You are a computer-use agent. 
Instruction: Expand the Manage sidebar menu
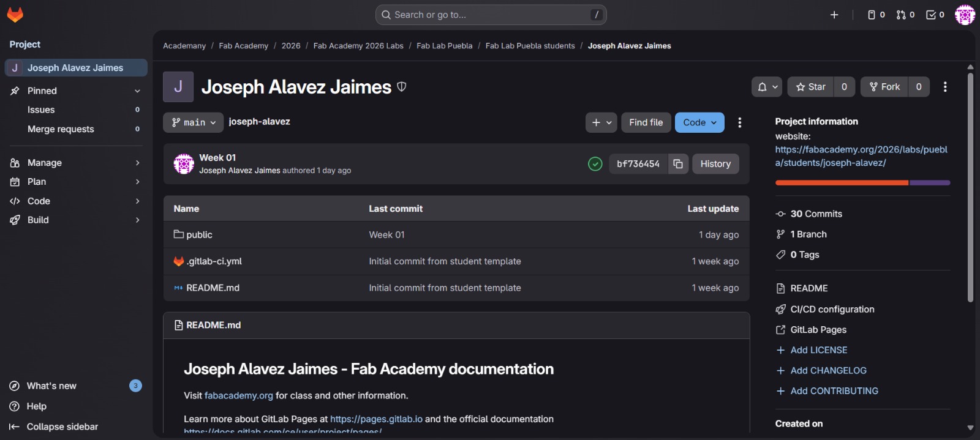coord(75,163)
